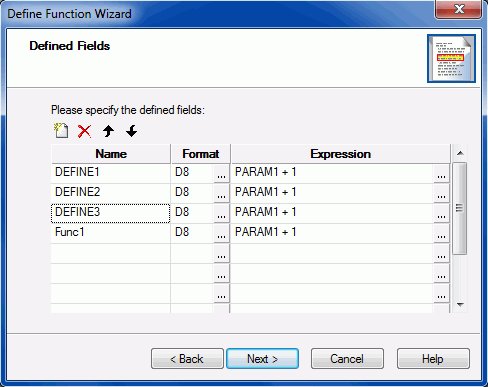This screenshot has height=387, width=488.
Task: Click the scrollbar up arrow
Action: tap(460, 153)
